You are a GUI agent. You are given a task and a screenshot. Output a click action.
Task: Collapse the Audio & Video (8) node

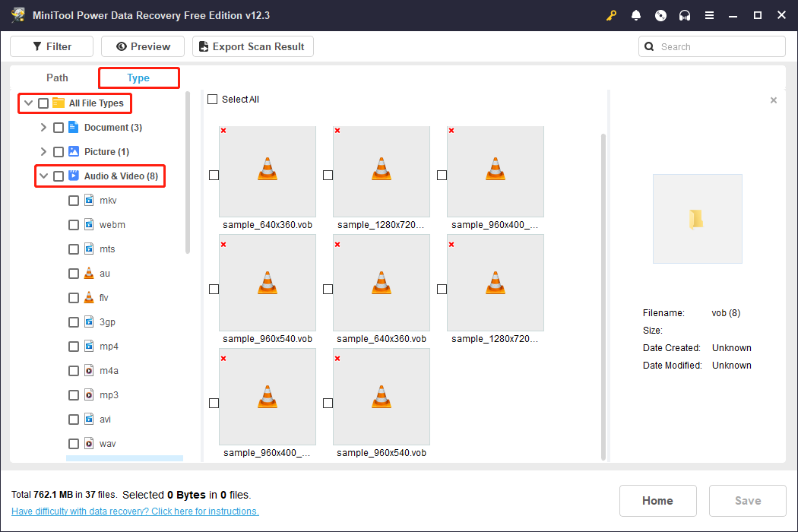click(x=44, y=176)
